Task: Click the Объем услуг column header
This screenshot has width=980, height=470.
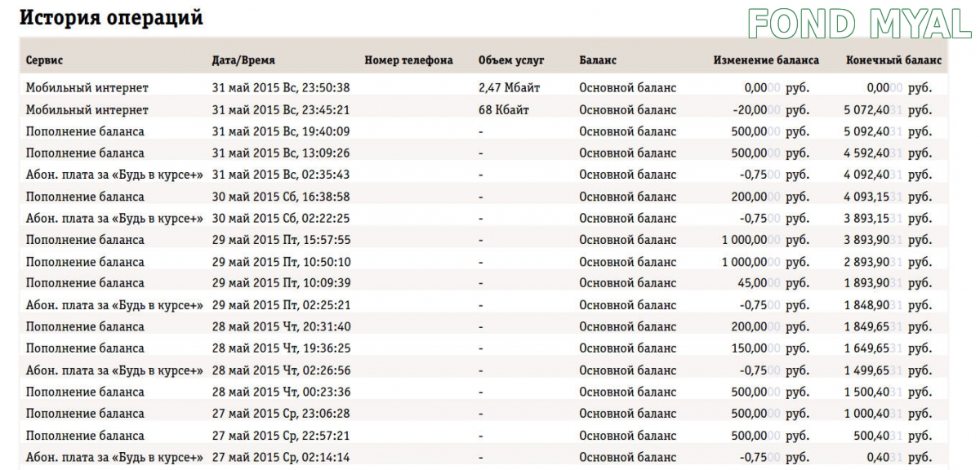Action: click(x=511, y=60)
